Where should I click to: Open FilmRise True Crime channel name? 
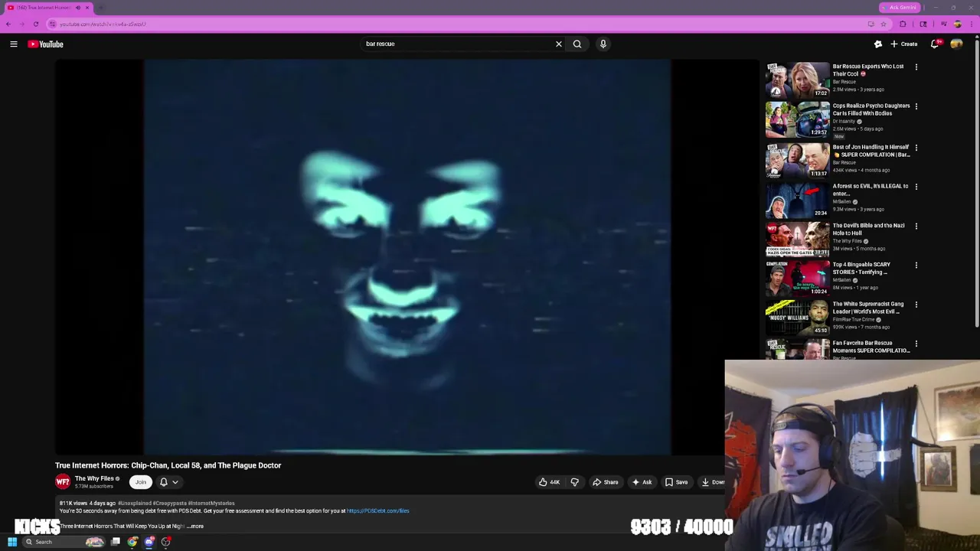854,320
